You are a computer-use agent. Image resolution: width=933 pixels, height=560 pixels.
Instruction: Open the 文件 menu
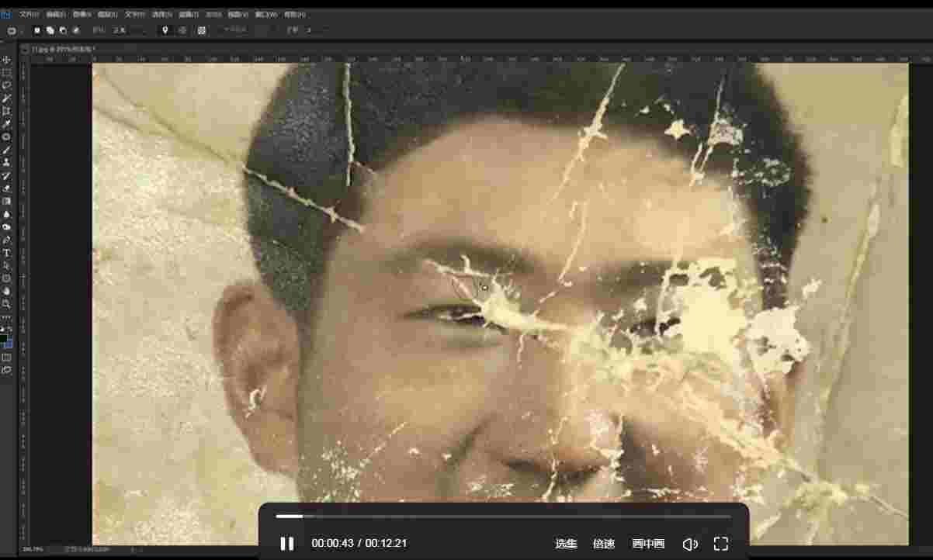[29, 14]
